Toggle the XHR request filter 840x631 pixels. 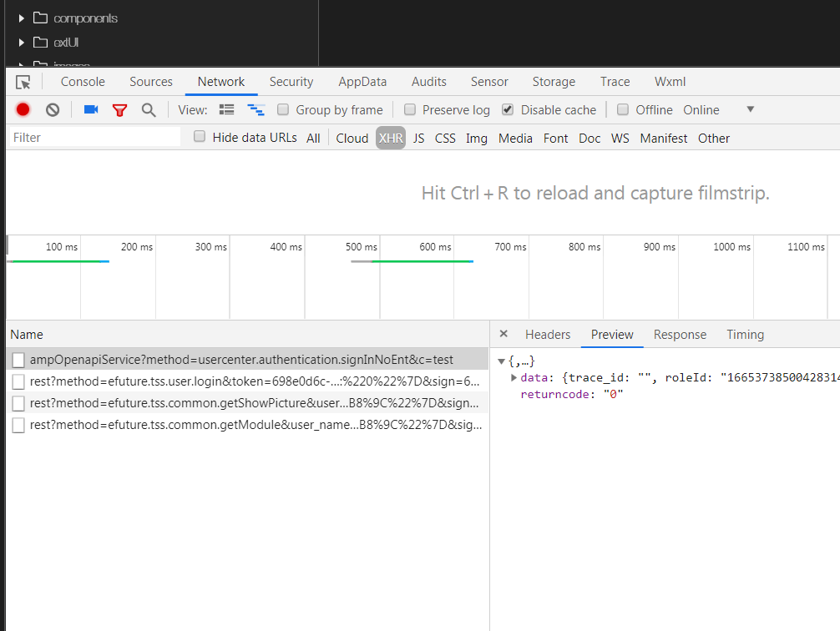pos(391,139)
